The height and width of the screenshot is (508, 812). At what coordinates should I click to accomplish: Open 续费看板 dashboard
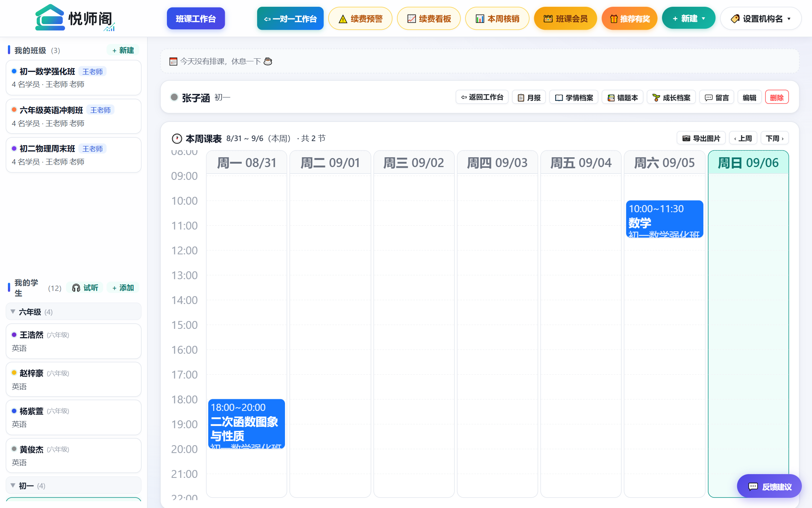(x=429, y=18)
